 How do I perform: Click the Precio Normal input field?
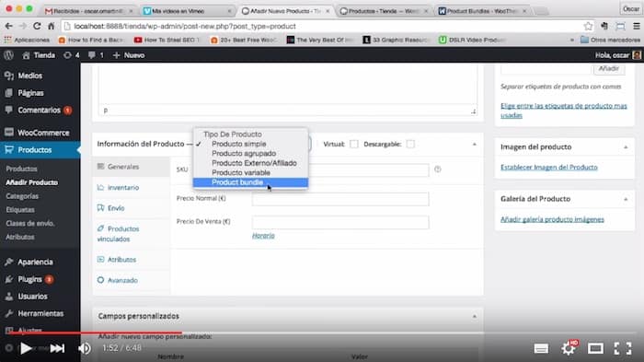point(340,199)
